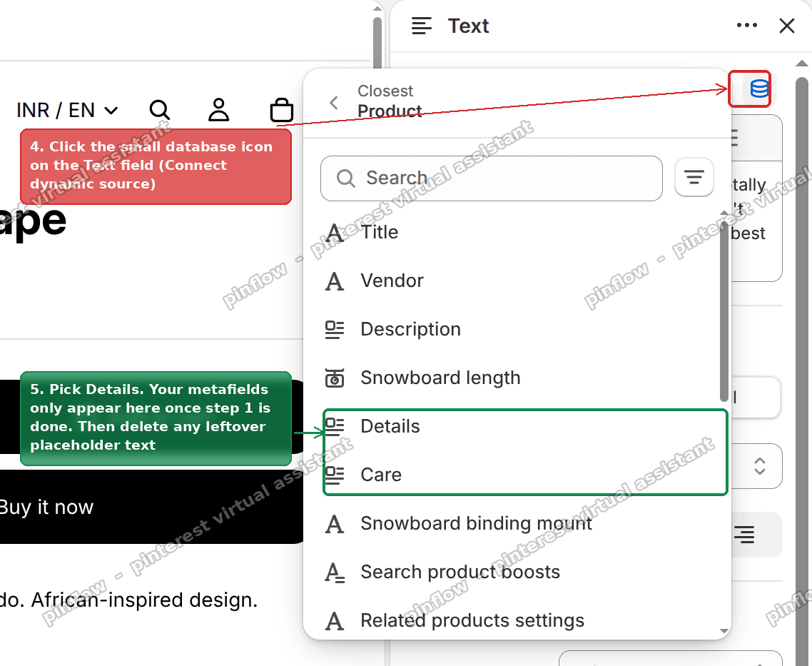Click the Description rich text icon
Screen dimensions: 812x666
pos(335,330)
